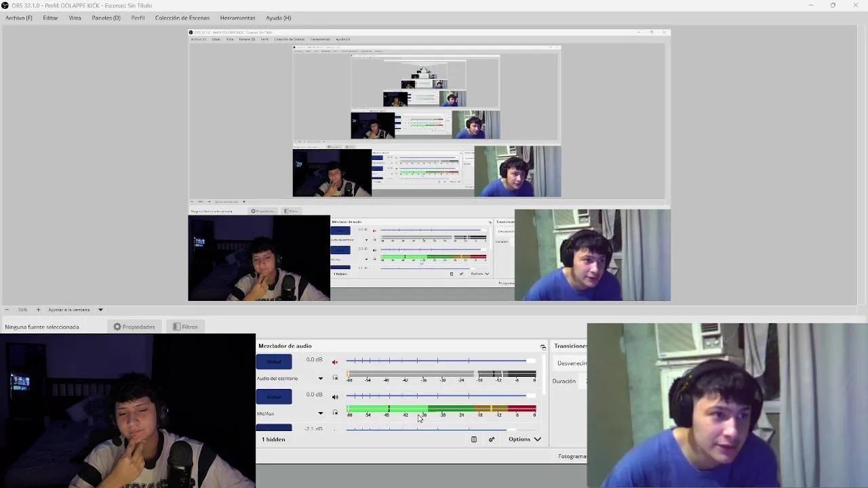
Task: Open the Editar menu
Action: [x=50, y=18]
